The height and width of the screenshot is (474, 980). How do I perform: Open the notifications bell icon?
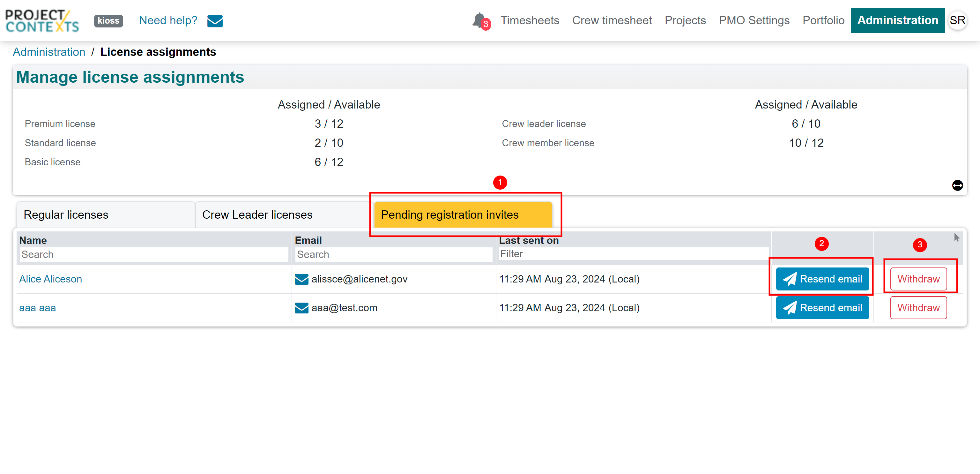480,20
